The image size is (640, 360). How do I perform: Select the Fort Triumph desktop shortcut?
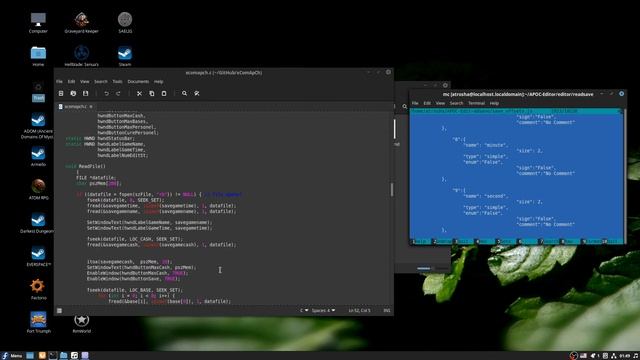pyautogui.click(x=38, y=323)
